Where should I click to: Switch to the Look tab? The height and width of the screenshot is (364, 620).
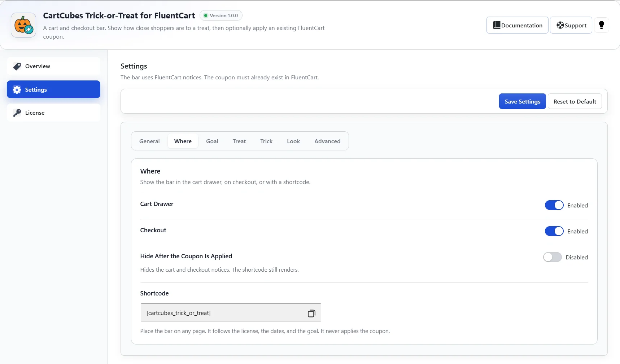293,141
